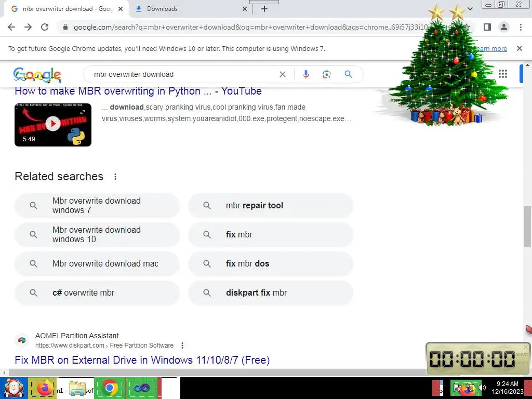
Task: Click the AOMEI Partition Assistant favicon
Action: (x=22, y=340)
